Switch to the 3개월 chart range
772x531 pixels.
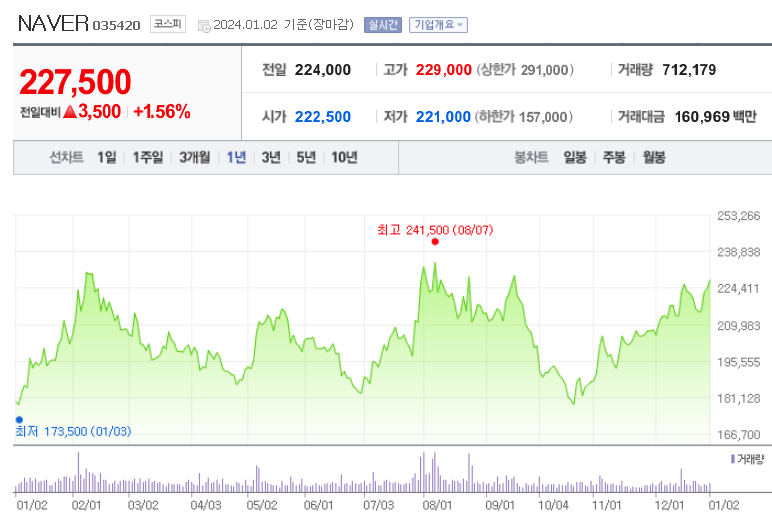pyautogui.click(x=194, y=157)
